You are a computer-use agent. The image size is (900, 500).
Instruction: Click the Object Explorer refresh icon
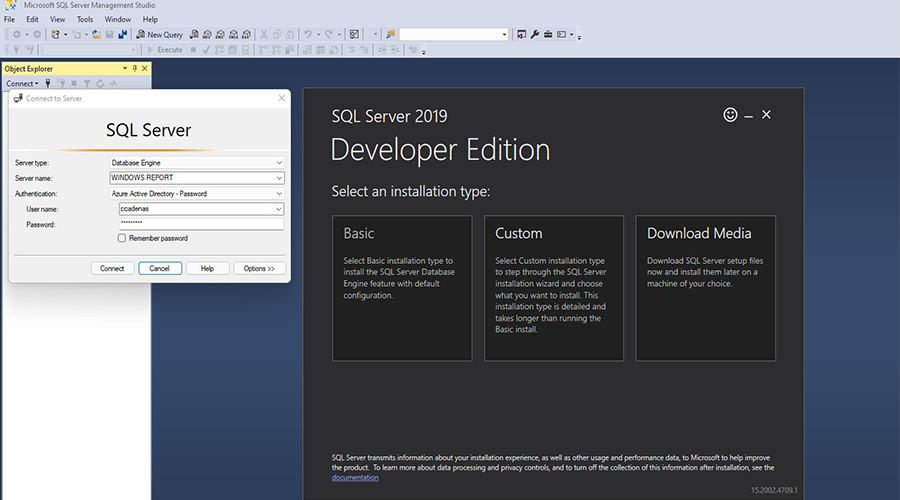click(x=100, y=84)
